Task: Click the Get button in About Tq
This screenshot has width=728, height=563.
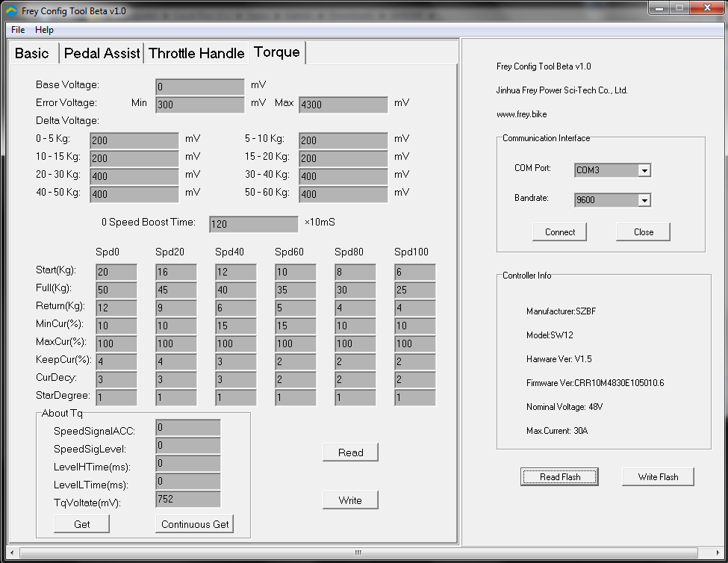Action: (81, 523)
